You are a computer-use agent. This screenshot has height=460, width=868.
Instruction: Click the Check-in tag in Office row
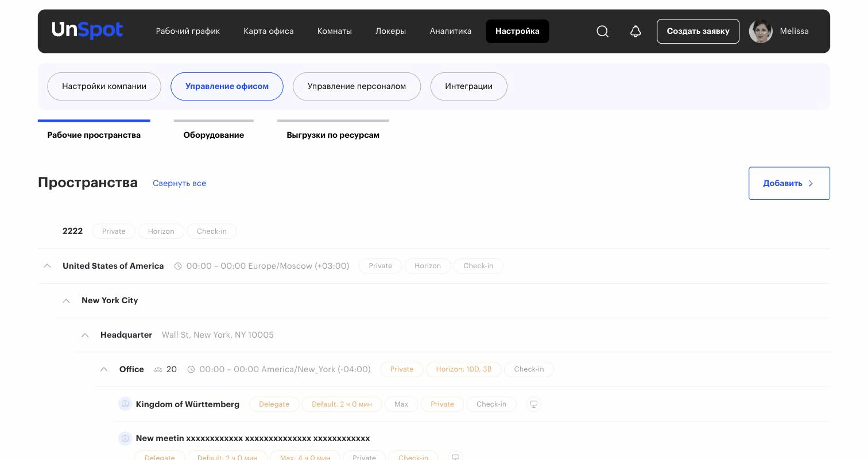coord(529,369)
